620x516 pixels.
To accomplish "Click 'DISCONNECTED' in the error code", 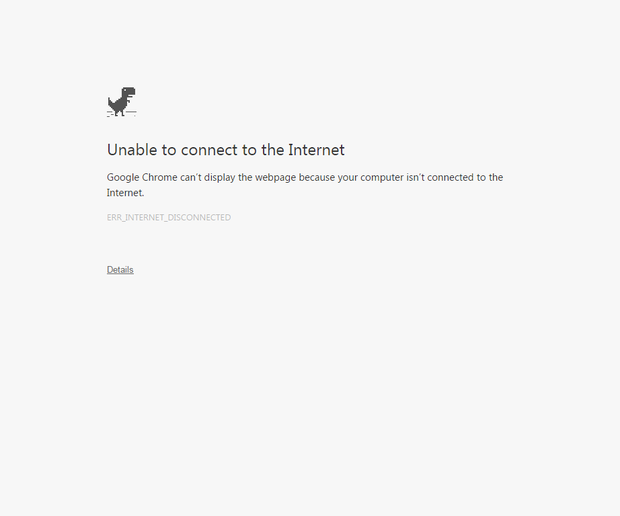I will tap(199, 217).
